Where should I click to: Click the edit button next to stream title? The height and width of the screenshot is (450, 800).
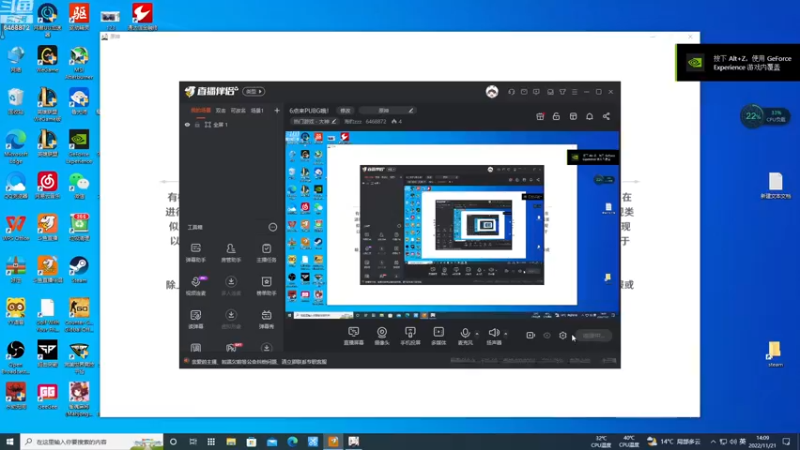pyautogui.click(x=345, y=110)
